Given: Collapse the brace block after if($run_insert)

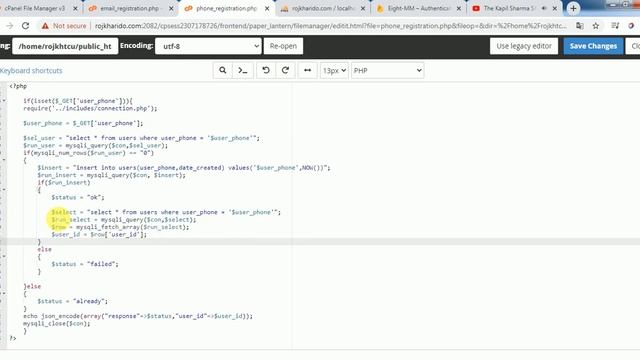Looking at the screenshot, I should (x=4, y=190).
